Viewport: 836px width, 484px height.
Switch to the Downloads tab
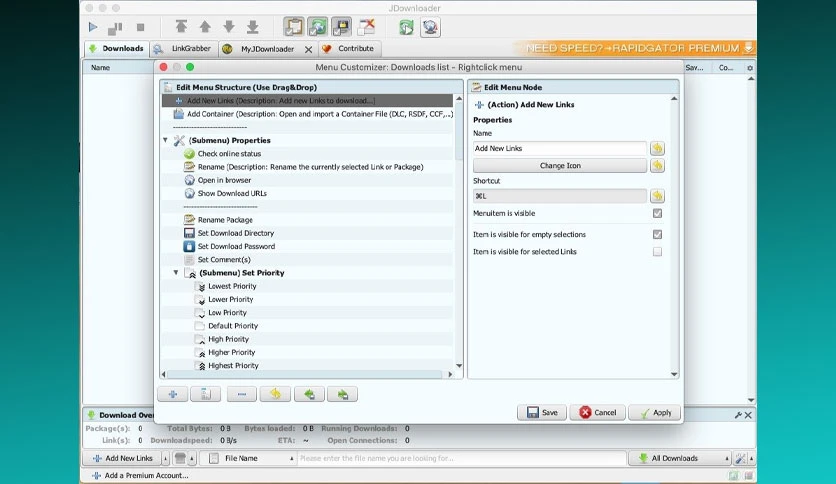coord(117,49)
